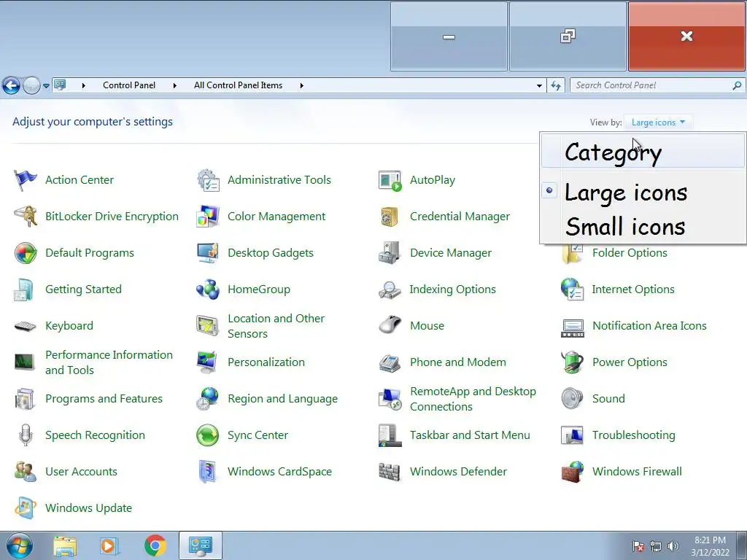Open the Internet Options globe icon
747x560 pixels.
click(x=572, y=289)
